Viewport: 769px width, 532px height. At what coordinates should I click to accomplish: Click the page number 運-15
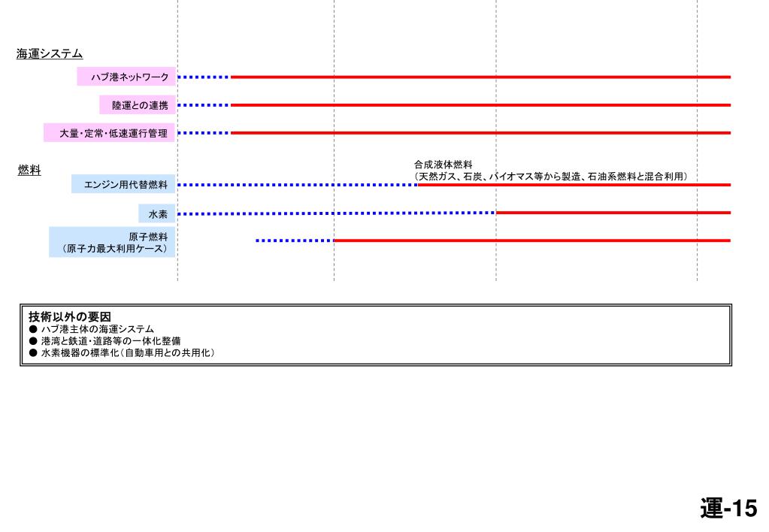point(728,508)
